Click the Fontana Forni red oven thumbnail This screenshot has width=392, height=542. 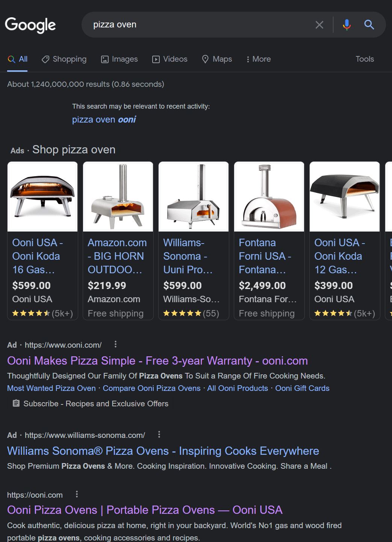[269, 197]
